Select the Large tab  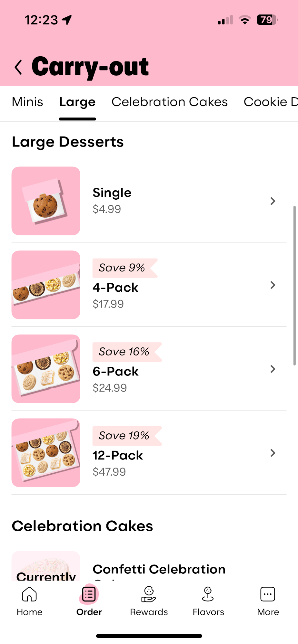tap(77, 102)
